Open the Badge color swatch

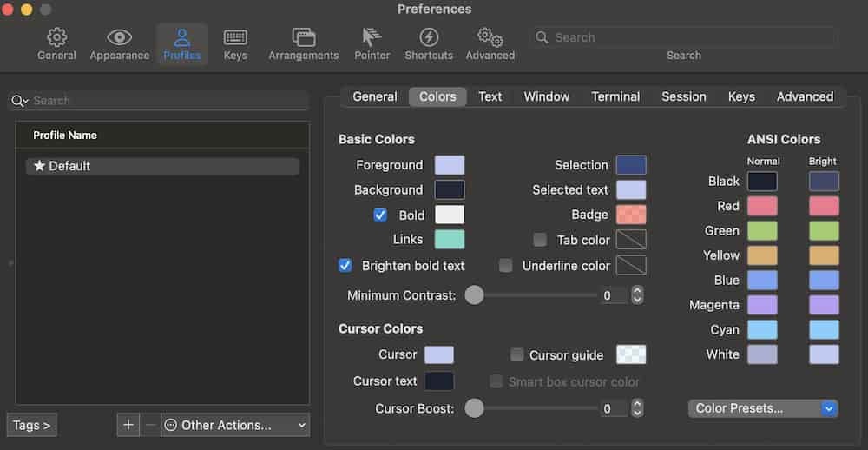(631, 215)
